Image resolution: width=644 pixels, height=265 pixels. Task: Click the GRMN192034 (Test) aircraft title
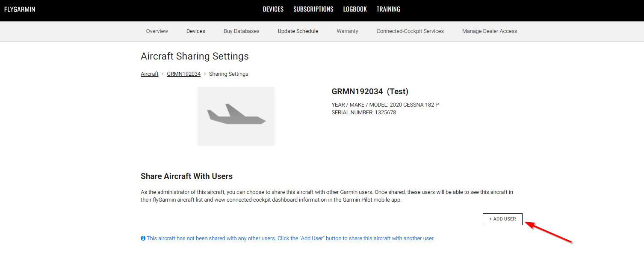370,92
